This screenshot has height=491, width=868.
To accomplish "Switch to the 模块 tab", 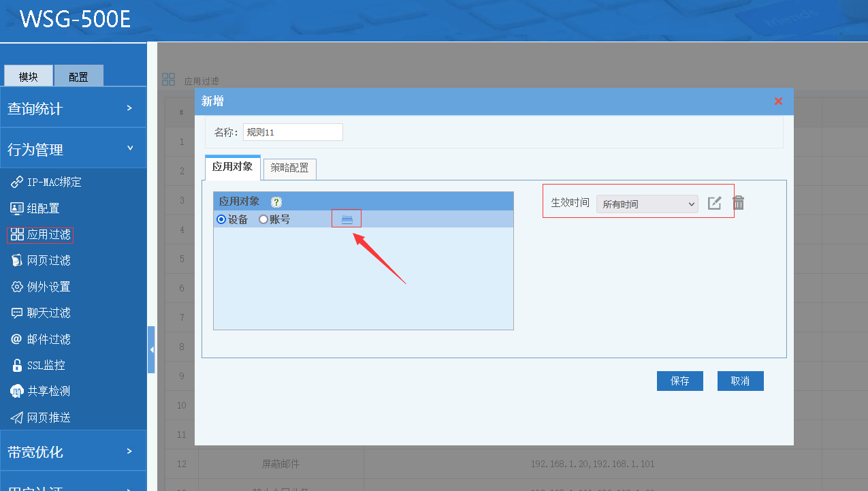I will [x=28, y=76].
